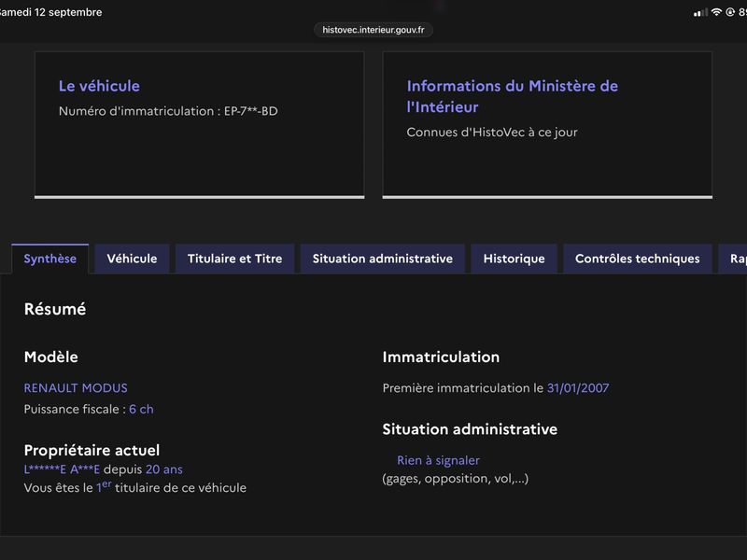Click the 20 ans ownership duration

(164, 469)
